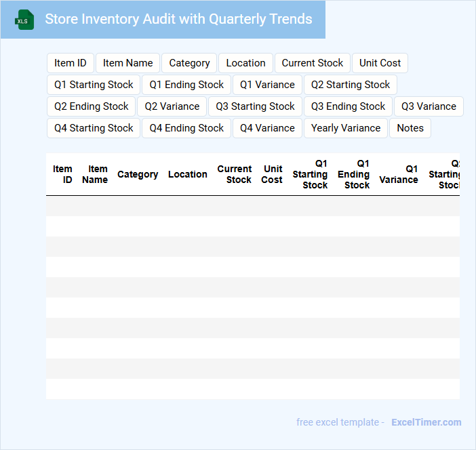
Task: Click the green XLS file icon
Action: point(24,20)
